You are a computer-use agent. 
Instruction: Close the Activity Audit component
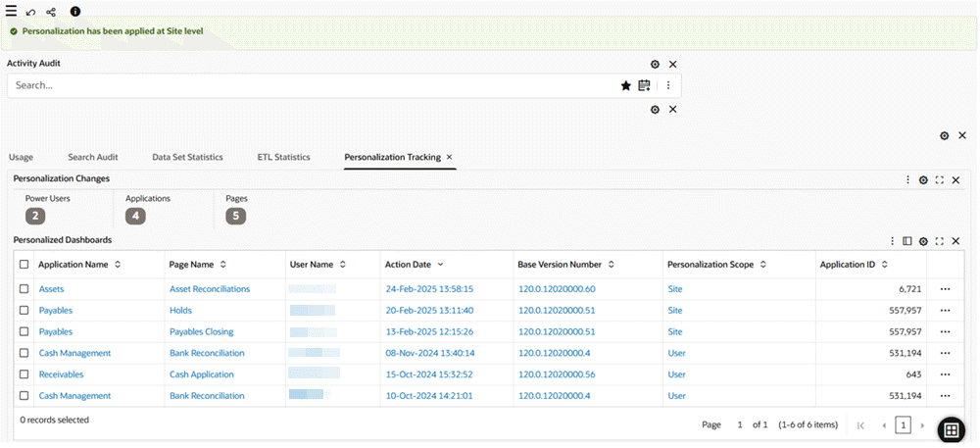[673, 65]
